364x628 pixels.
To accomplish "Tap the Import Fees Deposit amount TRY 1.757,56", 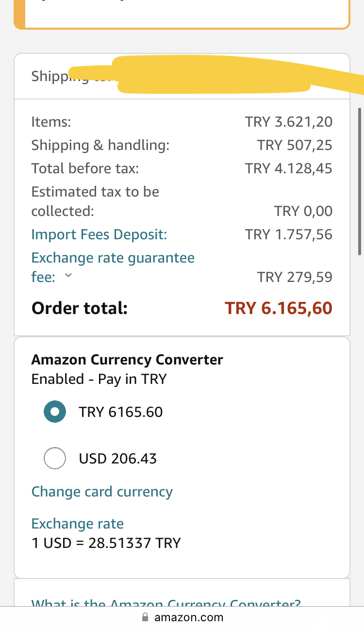I will [x=289, y=234].
